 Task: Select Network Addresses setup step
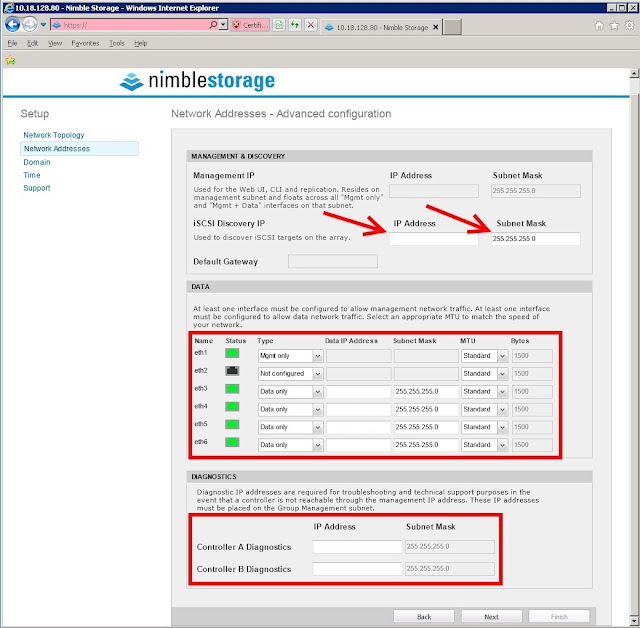[79, 149]
